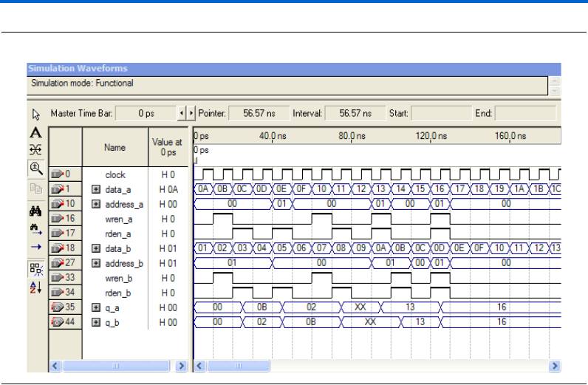Expand the address_b bus signal
The width and height of the screenshot is (588, 385).
(95, 263)
